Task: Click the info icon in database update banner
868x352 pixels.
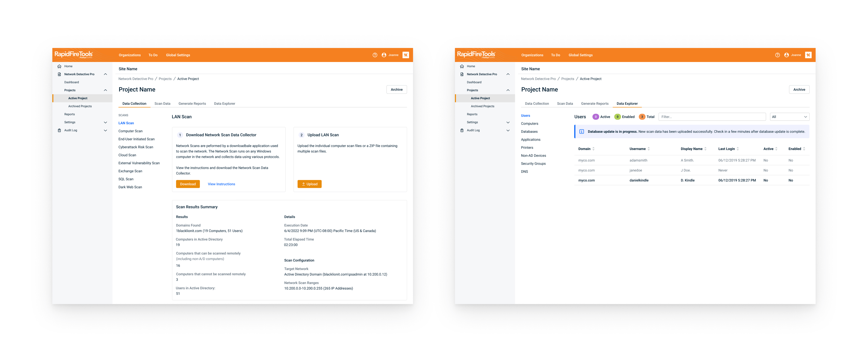Action: [582, 132]
